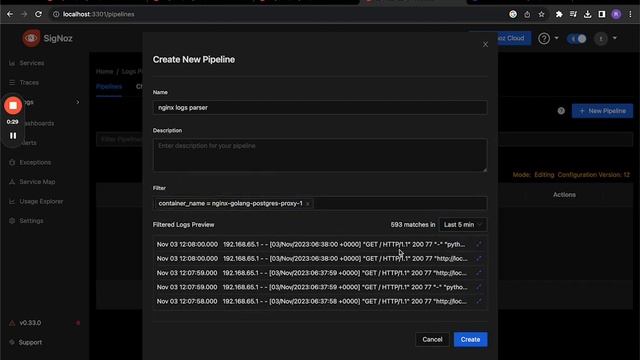Click the New Pipeline button

(x=602, y=111)
